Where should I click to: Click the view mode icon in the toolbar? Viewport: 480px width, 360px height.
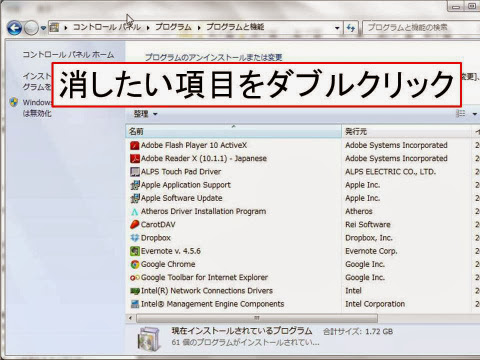pos(460,114)
